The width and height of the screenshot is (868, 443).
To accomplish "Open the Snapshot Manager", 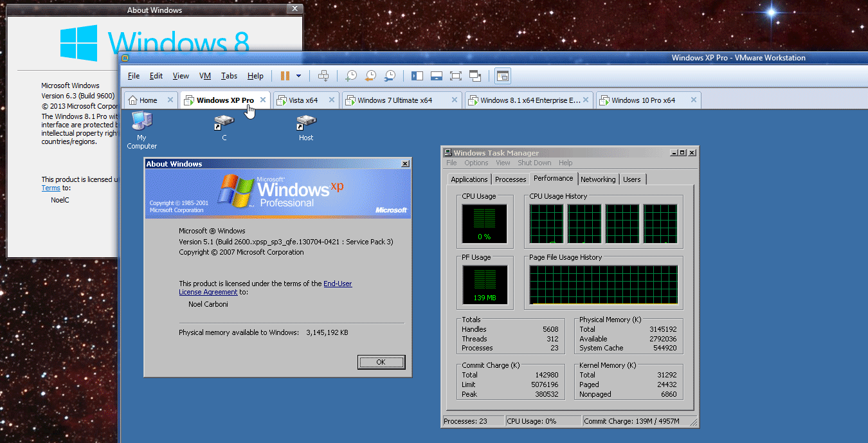I will coord(390,76).
